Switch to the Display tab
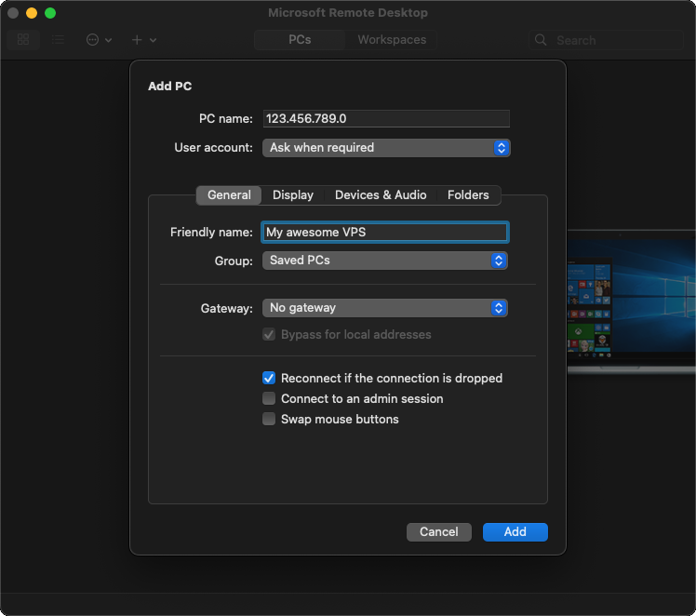Screen dimensions: 696x616 293,195
